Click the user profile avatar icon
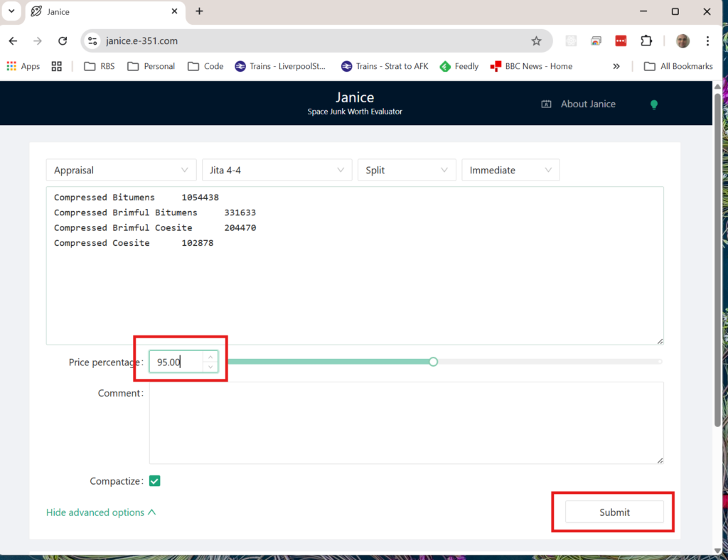 682,41
